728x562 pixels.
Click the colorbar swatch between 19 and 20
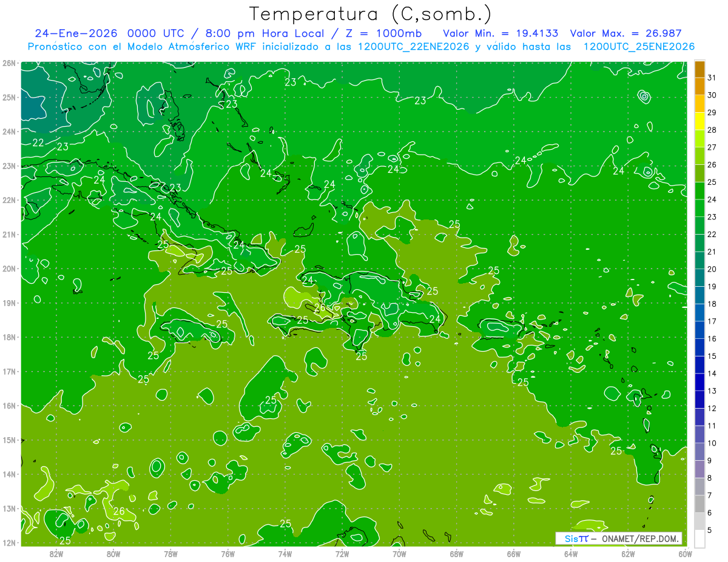coord(699,278)
